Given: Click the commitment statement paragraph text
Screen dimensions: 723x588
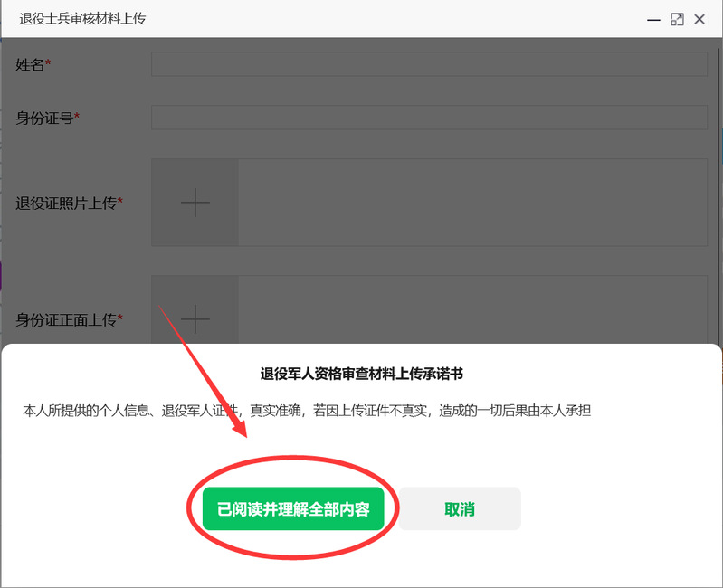Looking at the screenshot, I should click(307, 411).
